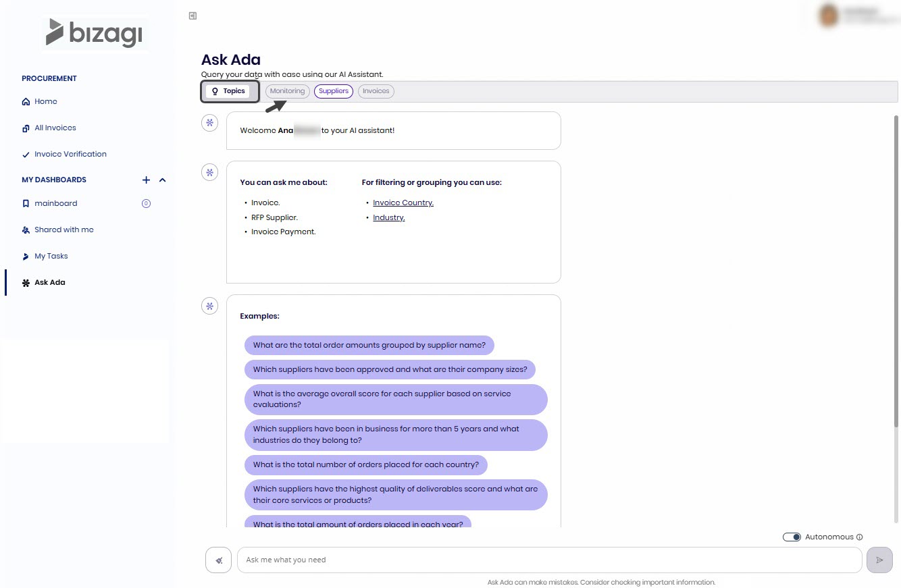Viewport: 901px width, 588px height.
Task: Click the Bizagi logo
Action: (95, 34)
